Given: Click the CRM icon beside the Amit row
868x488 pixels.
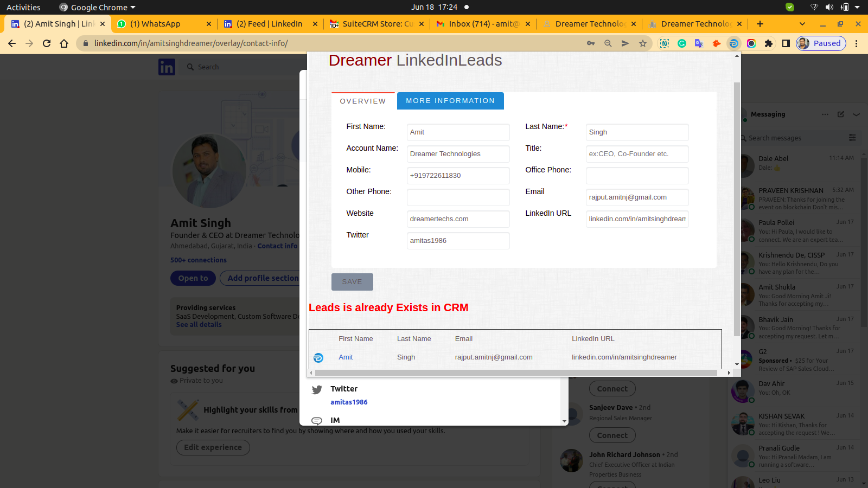Looking at the screenshot, I should tap(318, 357).
